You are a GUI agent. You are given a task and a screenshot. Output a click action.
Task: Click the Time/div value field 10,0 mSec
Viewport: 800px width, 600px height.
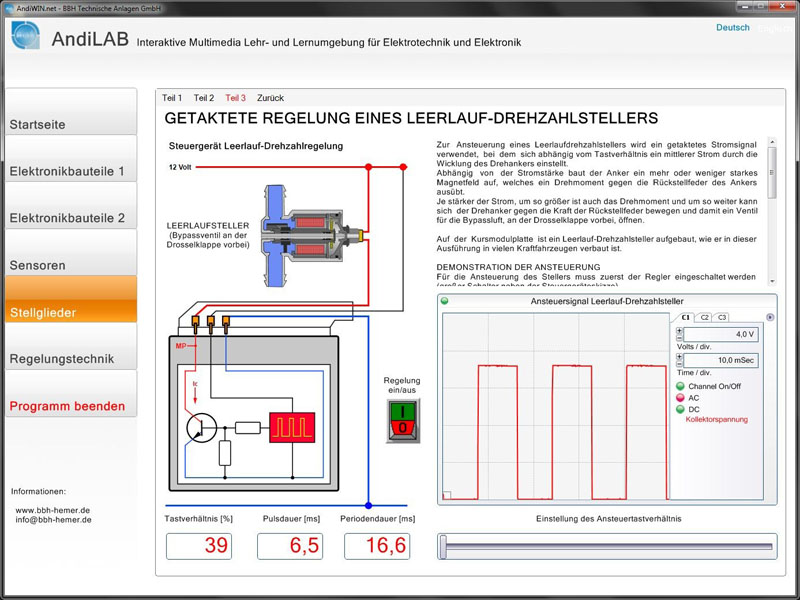click(x=720, y=360)
